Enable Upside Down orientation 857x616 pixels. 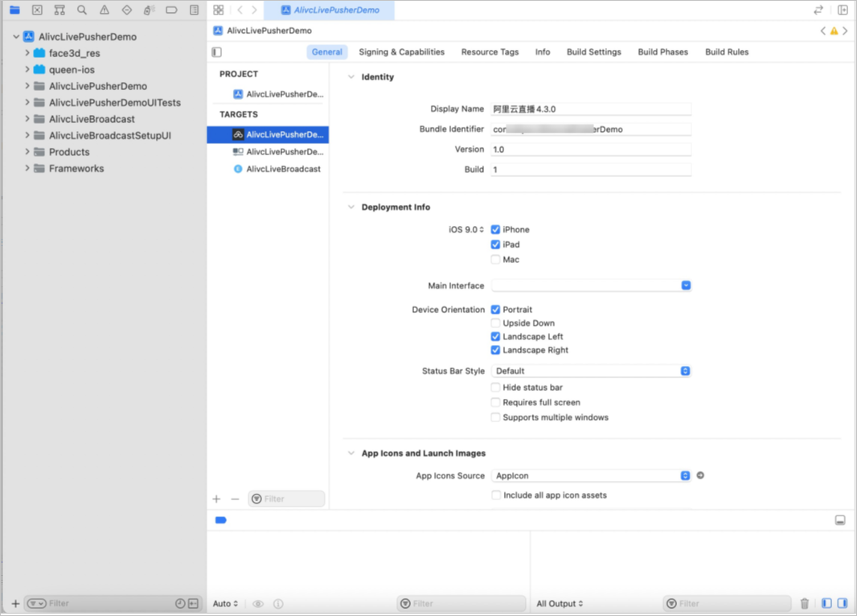pyautogui.click(x=495, y=323)
